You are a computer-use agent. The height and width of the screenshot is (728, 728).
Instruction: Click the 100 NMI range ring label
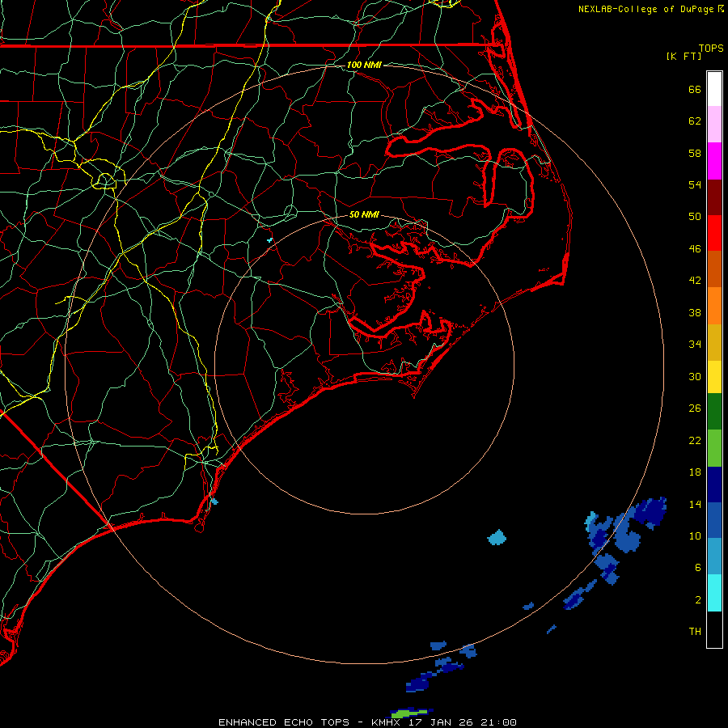point(364,65)
